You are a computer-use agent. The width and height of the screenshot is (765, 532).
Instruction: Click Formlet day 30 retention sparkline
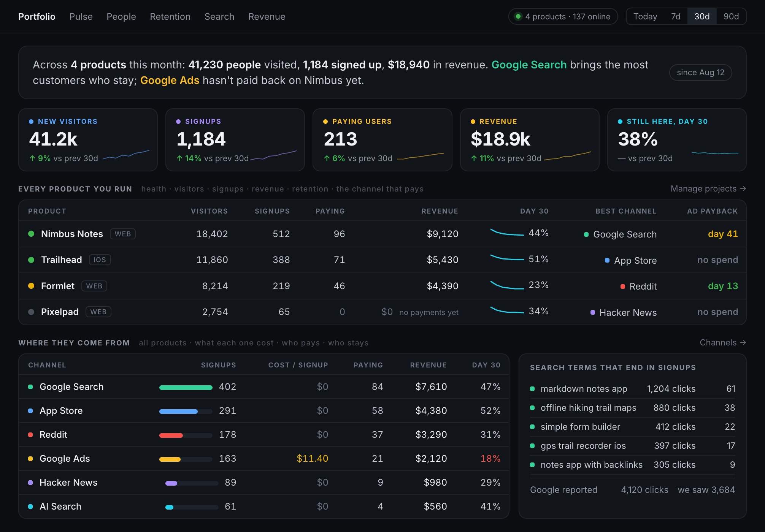[x=507, y=285]
